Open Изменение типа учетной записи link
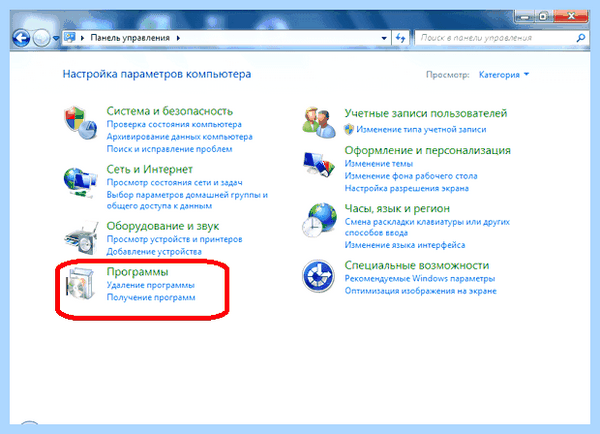Screen dimensions: 600x434 pyautogui.click(x=421, y=129)
